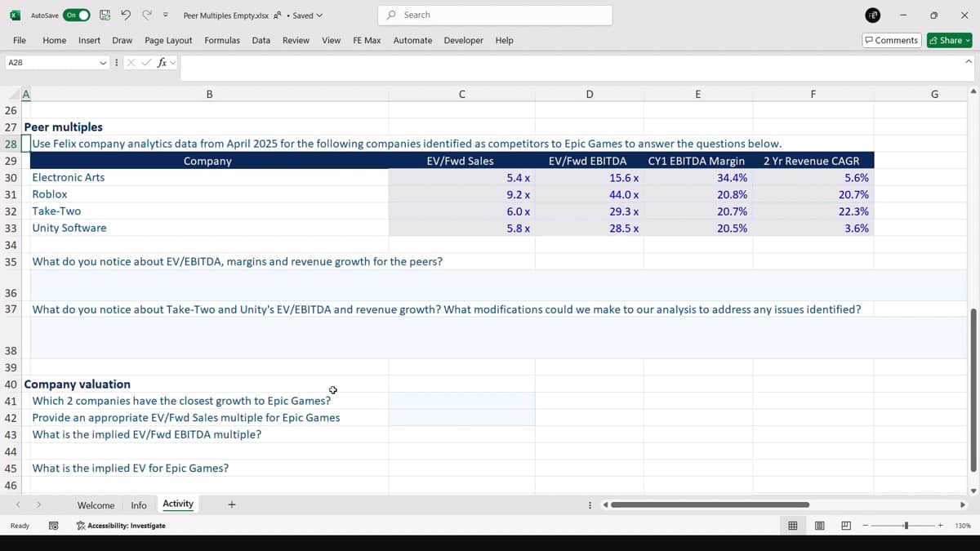Select the Activity sheet tab
This screenshot has height=551, width=980.
178,504
